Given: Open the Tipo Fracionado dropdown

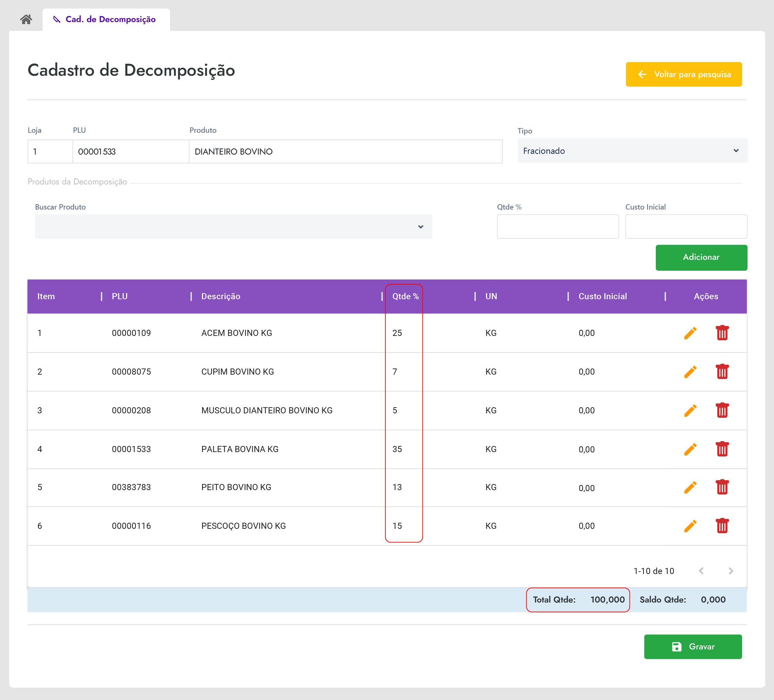Looking at the screenshot, I should coord(632,150).
